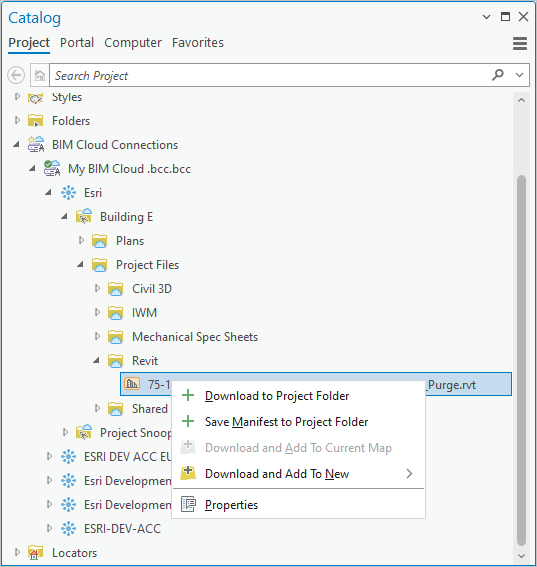The height and width of the screenshot is (567, 537).
Task: Collapse the Project Files folder
Action: point(80,265)
